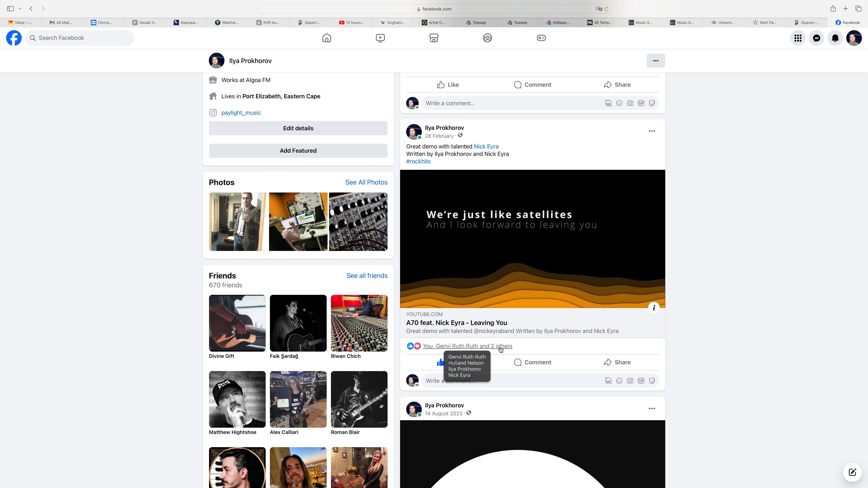The width and height of the screenshot is (868, 488).
Task: Open the Messenger icon
Action: pos(816,38)
